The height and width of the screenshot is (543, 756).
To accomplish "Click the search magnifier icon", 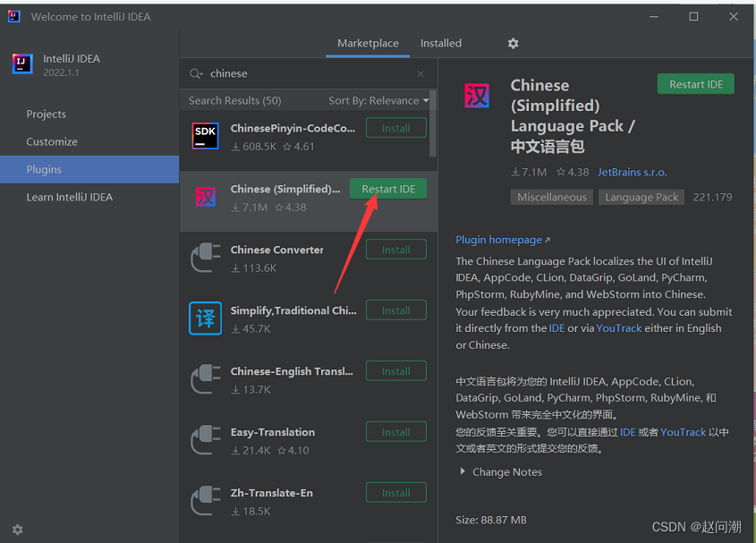I will pyautogui.click(x=196, y=73).
